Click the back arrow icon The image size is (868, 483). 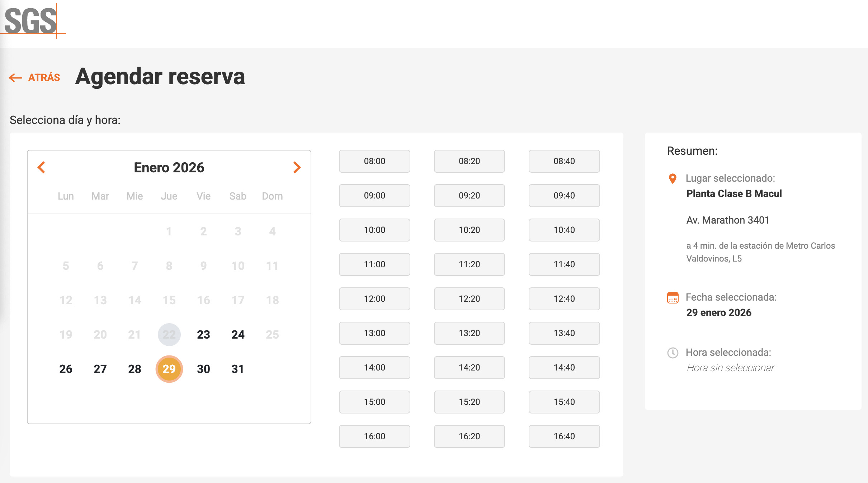pos(15,77)
